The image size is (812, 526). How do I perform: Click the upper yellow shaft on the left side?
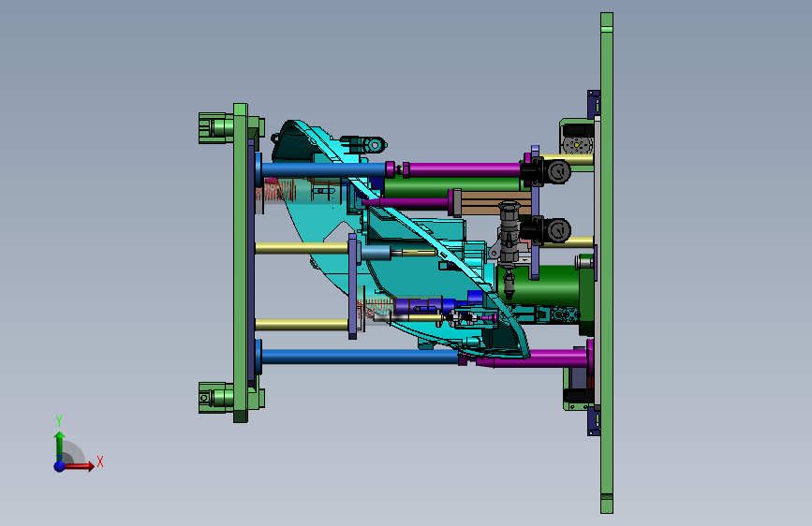(302, 248)
